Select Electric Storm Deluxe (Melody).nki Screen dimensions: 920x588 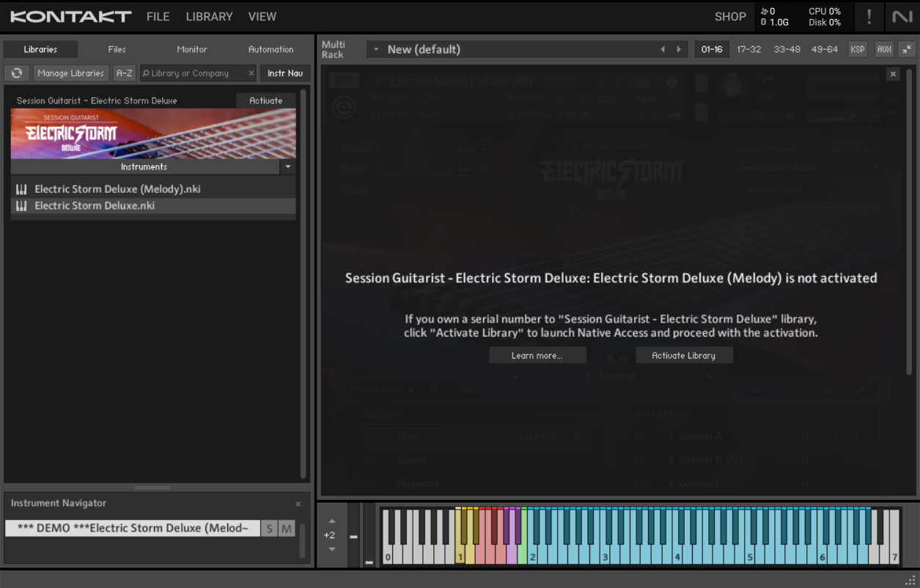point(153,189)
